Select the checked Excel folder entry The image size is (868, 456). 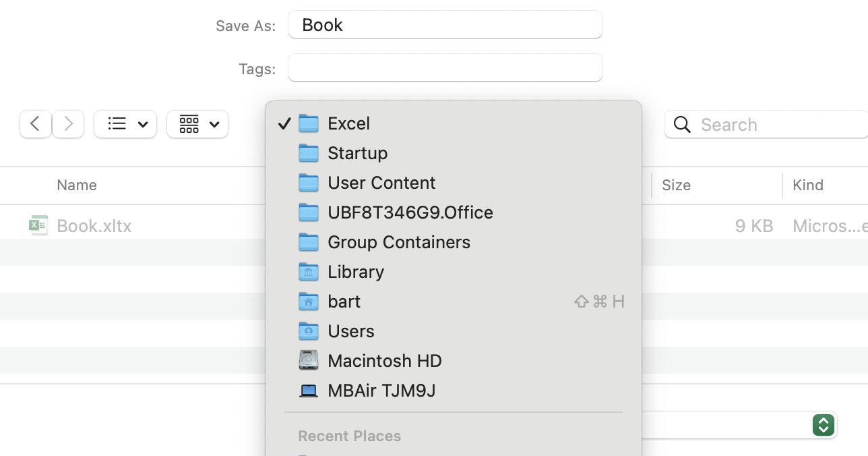pyautogui.click(x=348, y=123)
